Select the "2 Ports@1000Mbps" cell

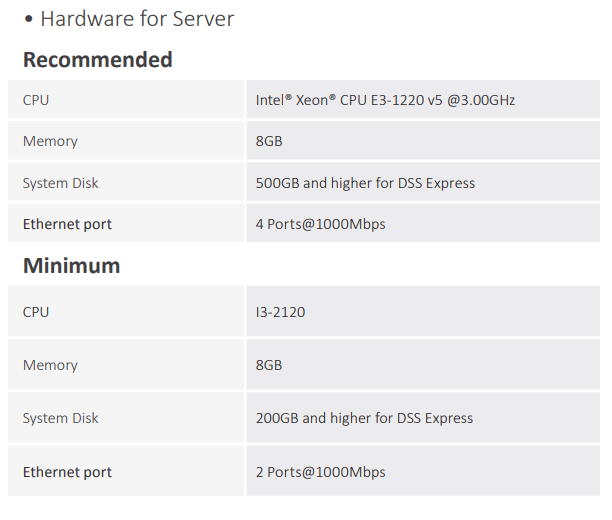click(320, 472)
